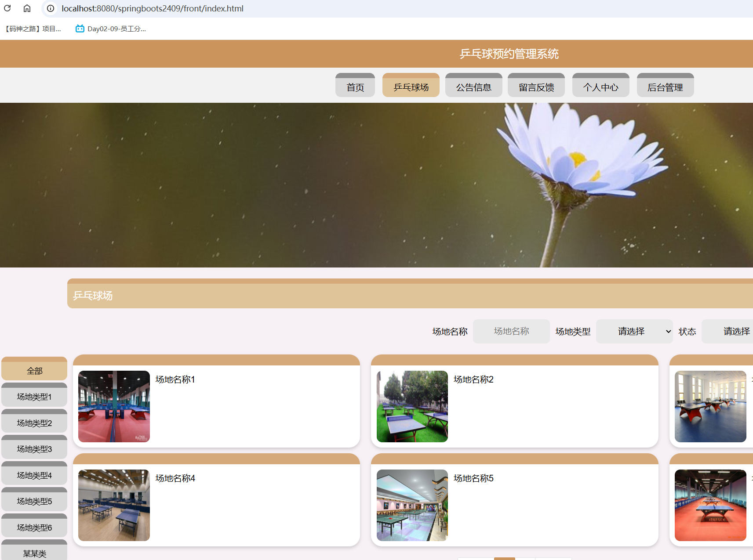Filter by 场地类型3 in sidebar

pos(34,449)
